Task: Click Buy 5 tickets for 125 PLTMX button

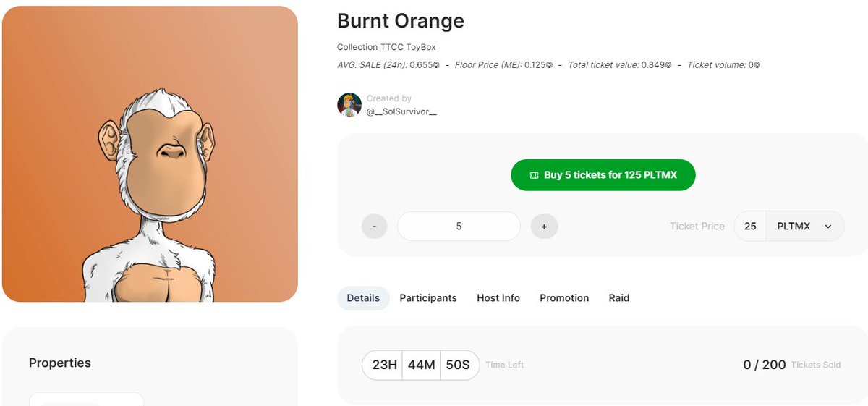Action: 603,175
